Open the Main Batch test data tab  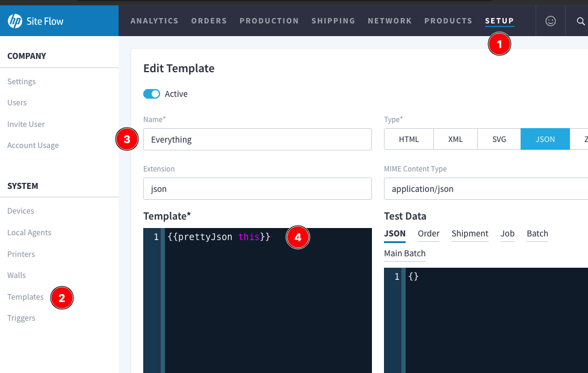coord(404,253)
